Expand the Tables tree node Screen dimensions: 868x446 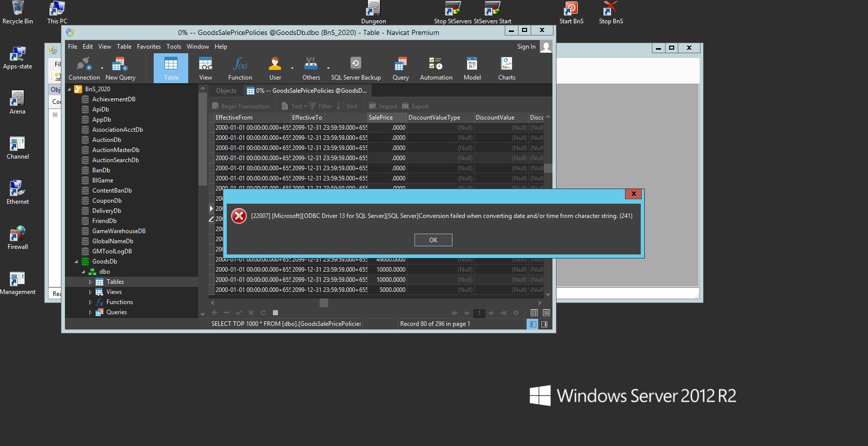tap(90, 282)
